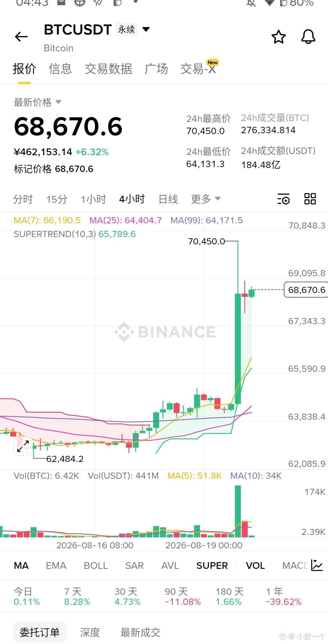This screenshot has height=644, width=328.
Task: Open chart settings icon
Action: coord(283,199)
